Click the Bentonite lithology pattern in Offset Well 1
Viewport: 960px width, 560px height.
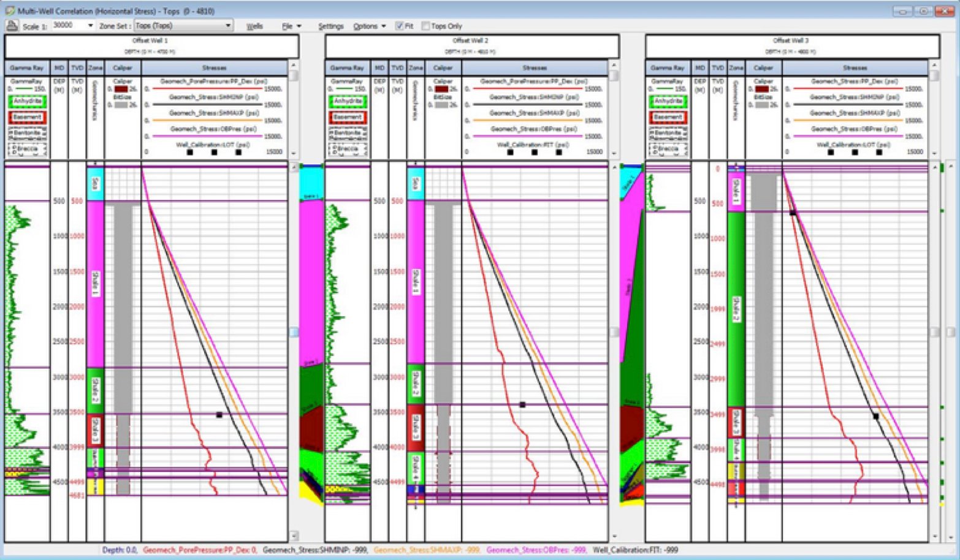point(28,132)
